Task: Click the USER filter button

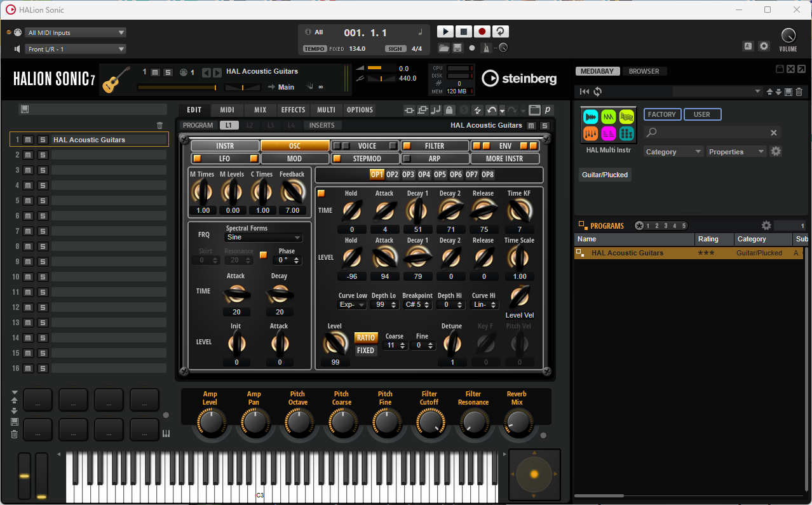Action: (x=702, y=114)
